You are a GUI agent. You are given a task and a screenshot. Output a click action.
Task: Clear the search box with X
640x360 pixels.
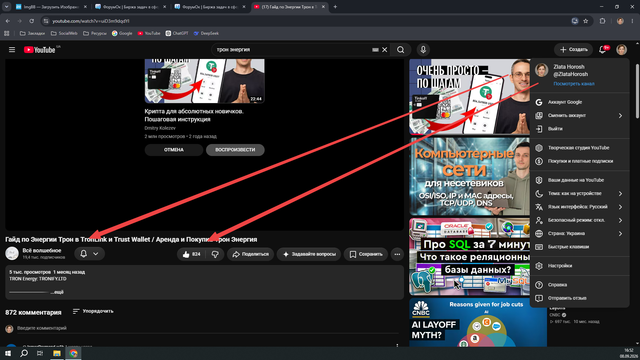(384, 50)
